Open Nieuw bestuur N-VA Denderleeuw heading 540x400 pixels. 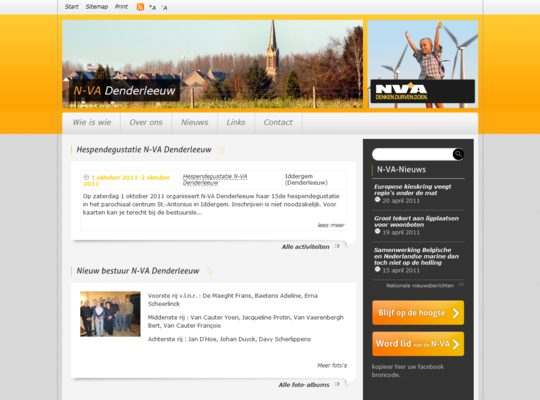point(138,271)
